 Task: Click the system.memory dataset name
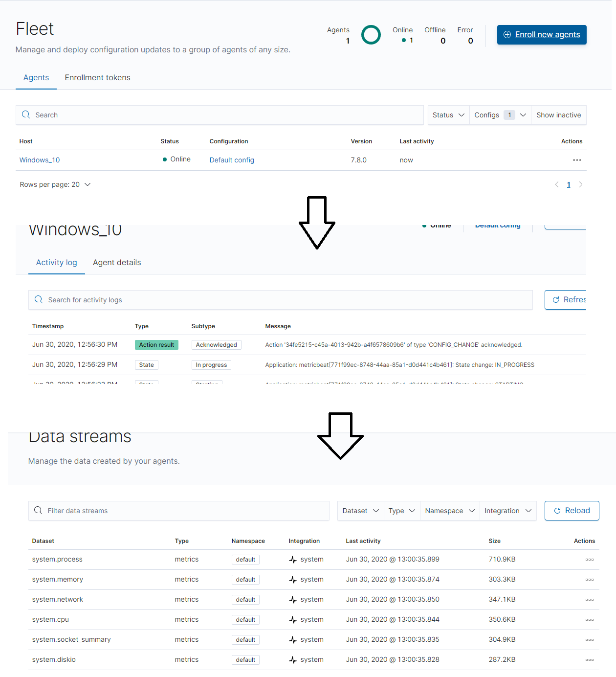tap(58, 579)
